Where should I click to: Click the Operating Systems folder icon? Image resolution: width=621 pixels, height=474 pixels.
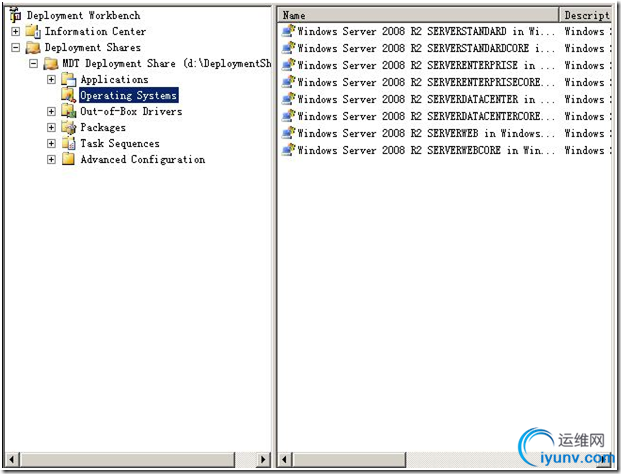click(x=69, y=95)
